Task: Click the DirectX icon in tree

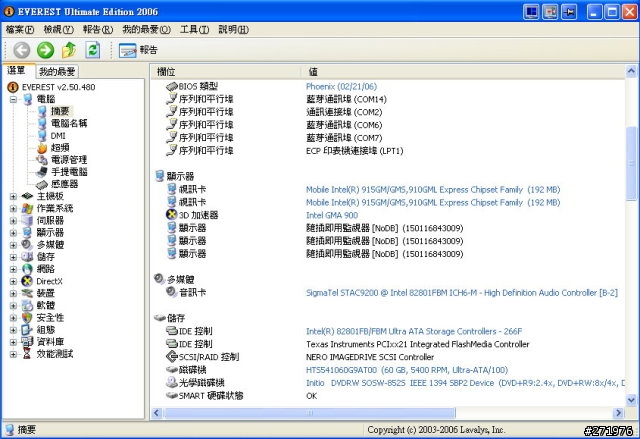Action: coord(27,281)
